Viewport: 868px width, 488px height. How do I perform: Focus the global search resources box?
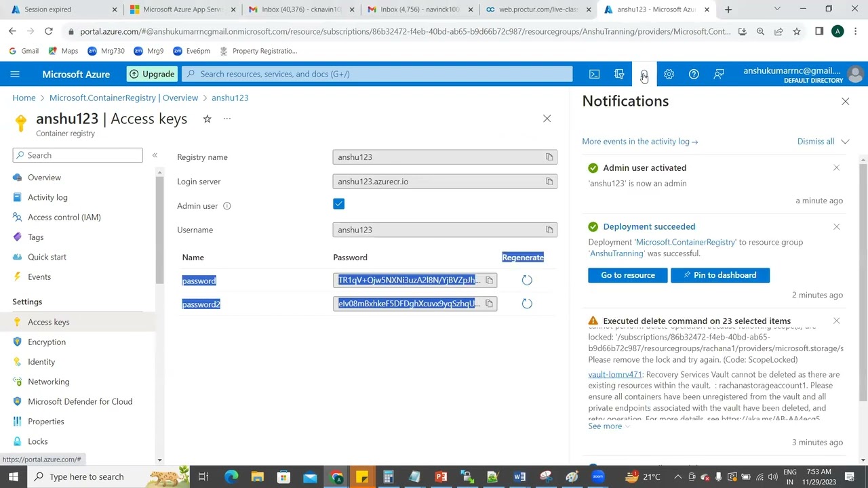378,74
